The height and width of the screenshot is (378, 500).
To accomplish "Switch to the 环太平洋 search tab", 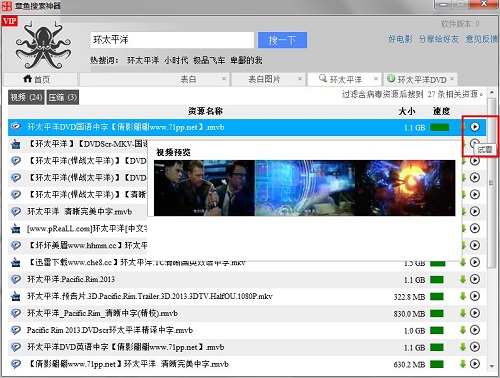I will [x=344, y=79].
